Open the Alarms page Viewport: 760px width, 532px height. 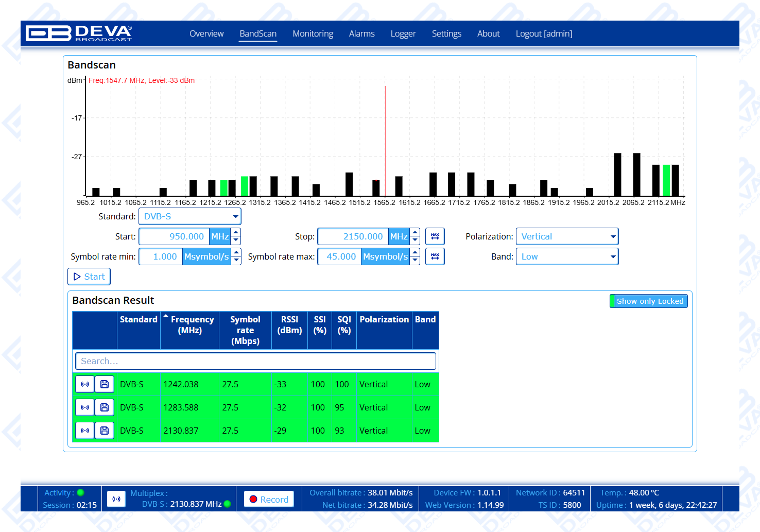point(361,33)
